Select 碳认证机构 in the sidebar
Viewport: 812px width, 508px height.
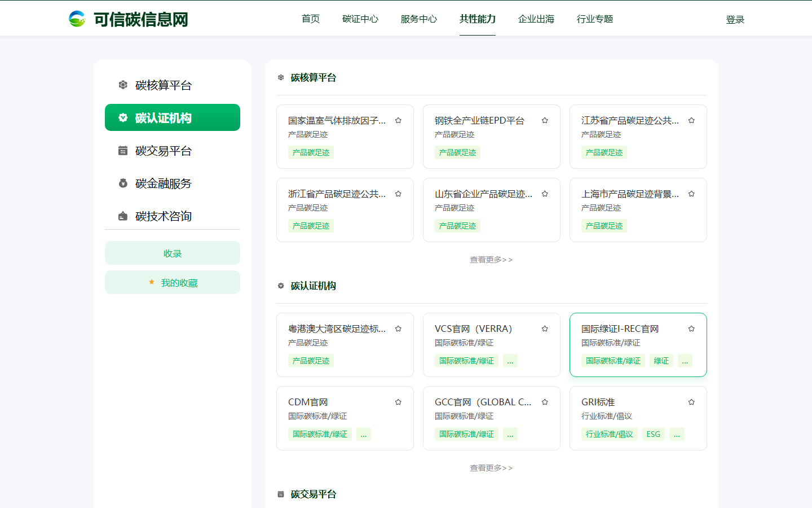click(x=173, y=117)
